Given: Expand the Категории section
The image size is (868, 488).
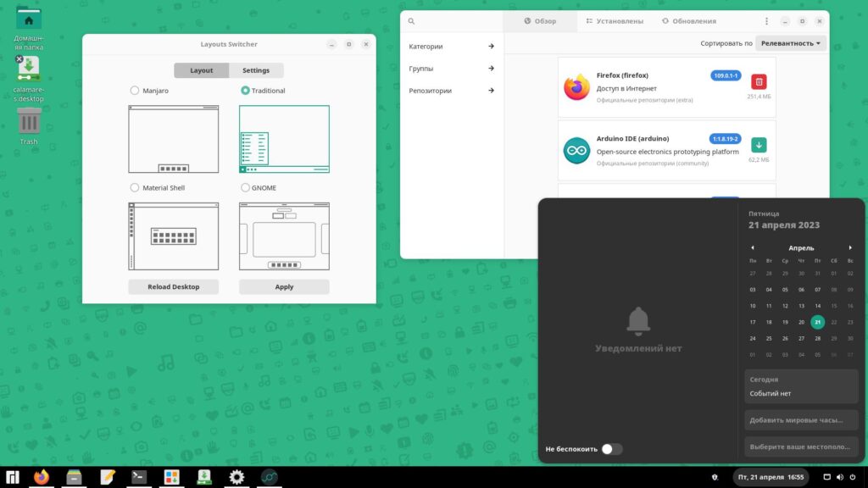Looking at the screenshot, I should pos(451,47).
